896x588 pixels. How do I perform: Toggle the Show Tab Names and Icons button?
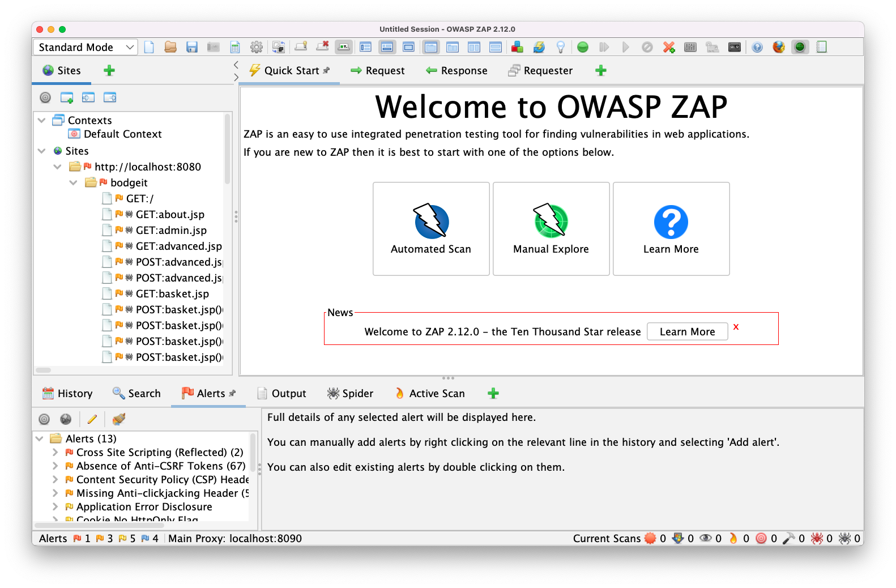click(x=344, y=47)
